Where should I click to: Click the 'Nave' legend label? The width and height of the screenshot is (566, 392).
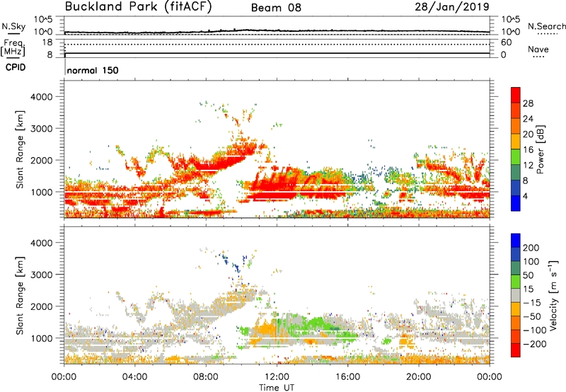coord(538,49)
